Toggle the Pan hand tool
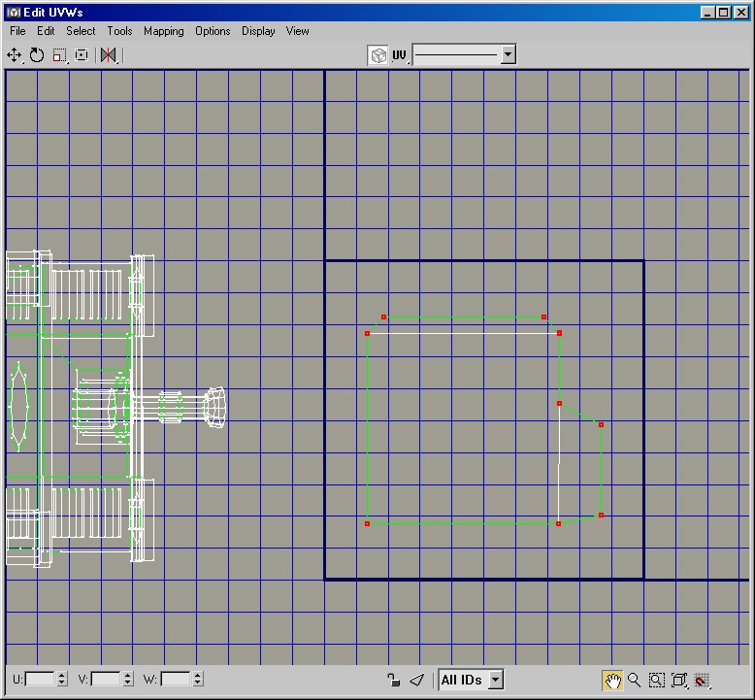The height and width of the screenshot is (700, 755). 612,681
